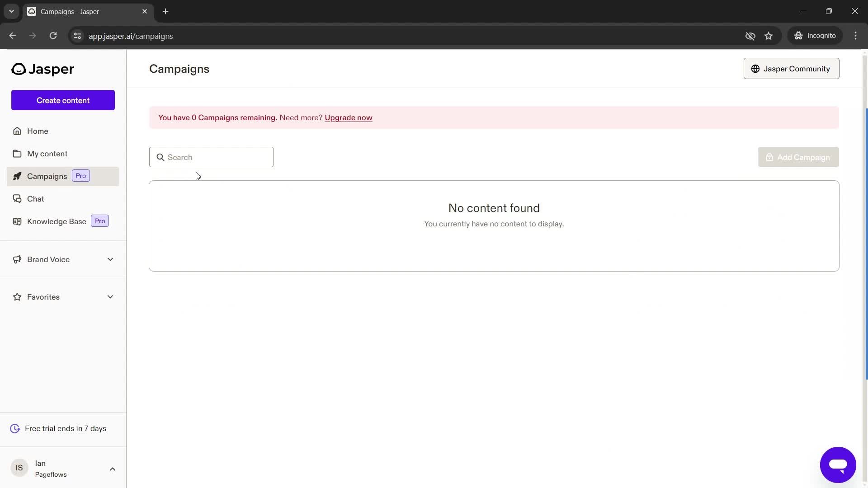Click the Campaigns tab label
Image resolution: width=868 pixels, height=488 pixels.
click(x=47, y=176)
